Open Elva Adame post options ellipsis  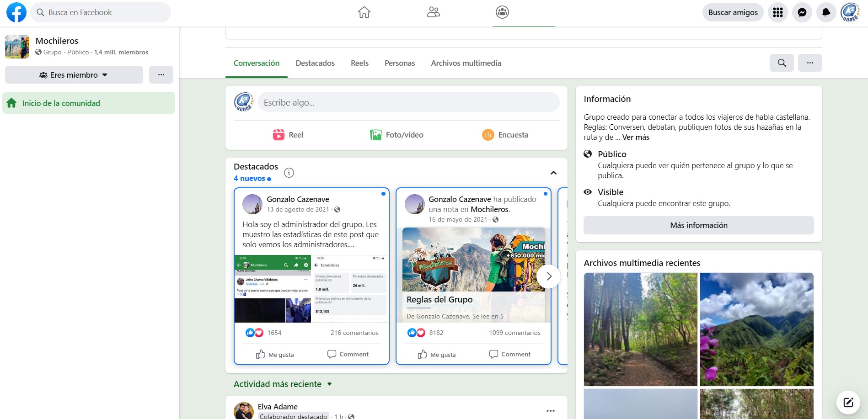[551, 411]
